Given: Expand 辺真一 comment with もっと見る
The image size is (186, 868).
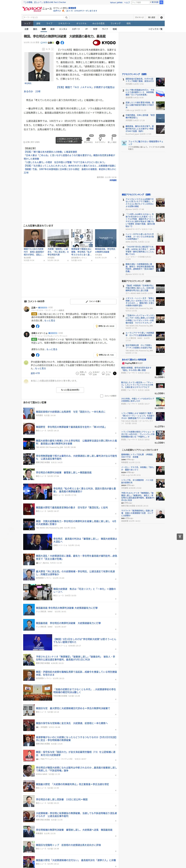Looking at the screenshot, I should pyautogui.click(x=50, y=320).
